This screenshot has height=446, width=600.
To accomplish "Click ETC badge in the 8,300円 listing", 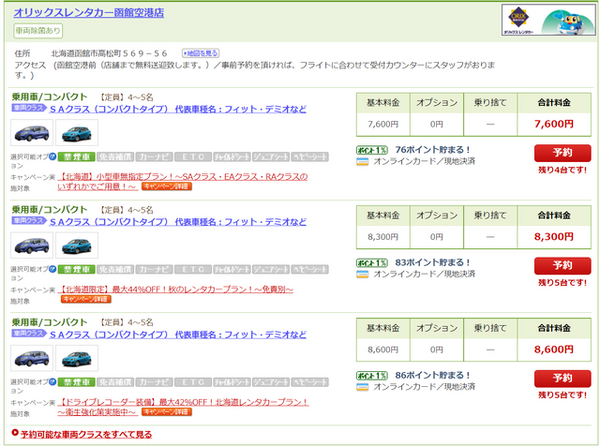I will click(193, 270).
